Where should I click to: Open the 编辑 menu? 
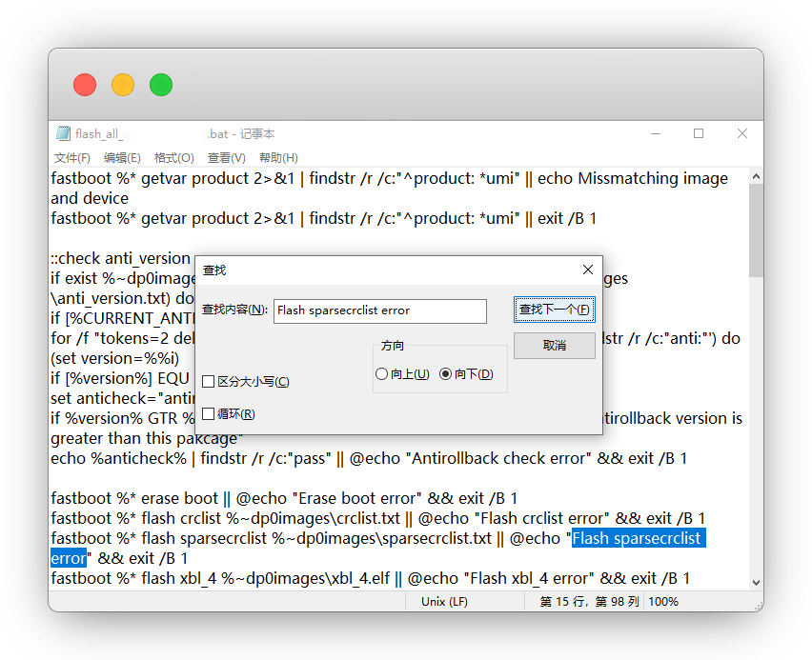pyautogui.click(x=122, y=158)
